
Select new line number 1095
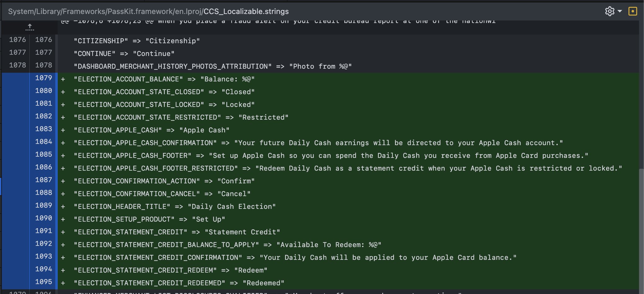click(x=43, y=282)
